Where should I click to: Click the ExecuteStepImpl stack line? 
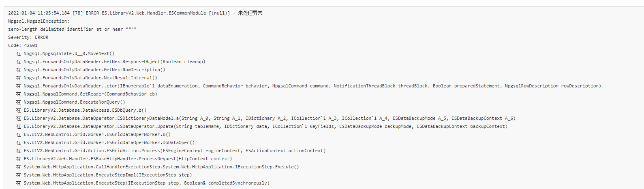104,175
